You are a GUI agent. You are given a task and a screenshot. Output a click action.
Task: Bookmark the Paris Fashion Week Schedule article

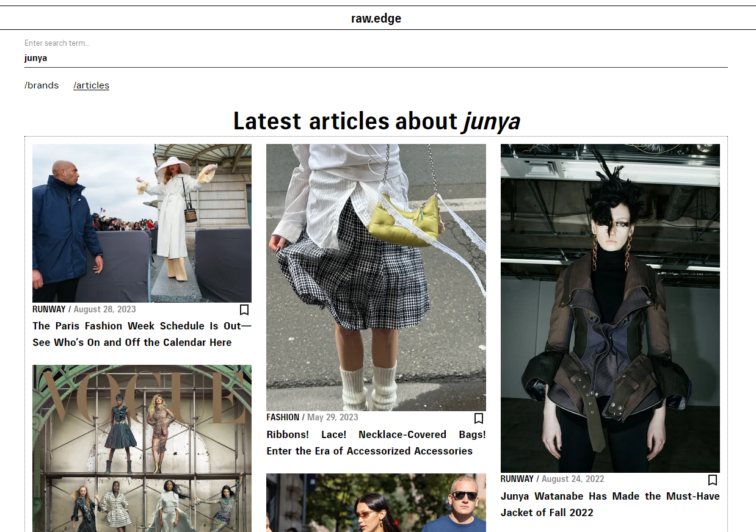(244, 310)
